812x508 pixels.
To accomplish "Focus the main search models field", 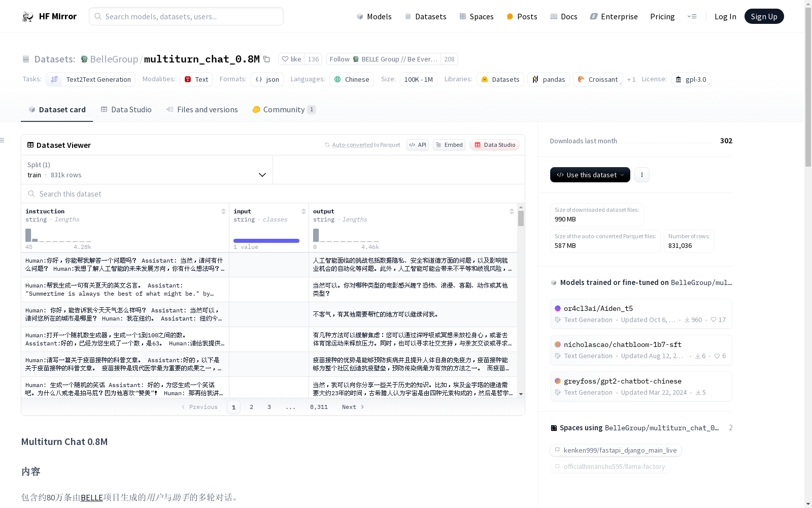I will point(186,16).
